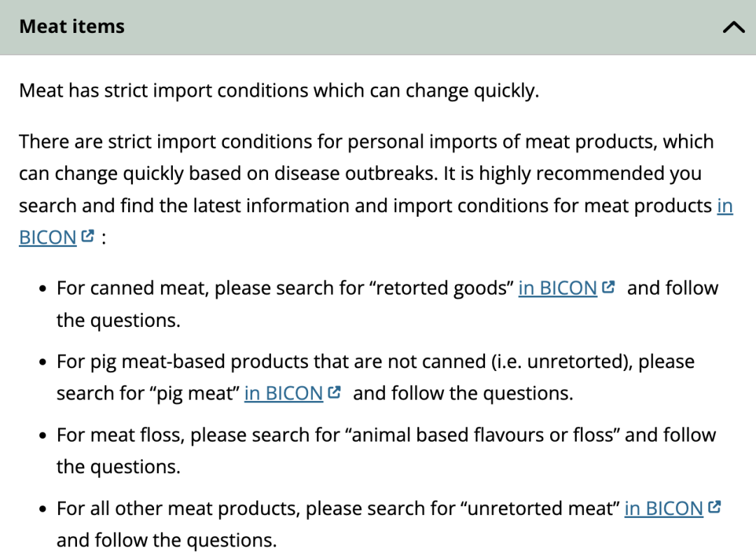The height and width of the screenshot is (555, 756).
Task: Follow the "in BICON" link for pig meat
Action: [x=283, y=393]
